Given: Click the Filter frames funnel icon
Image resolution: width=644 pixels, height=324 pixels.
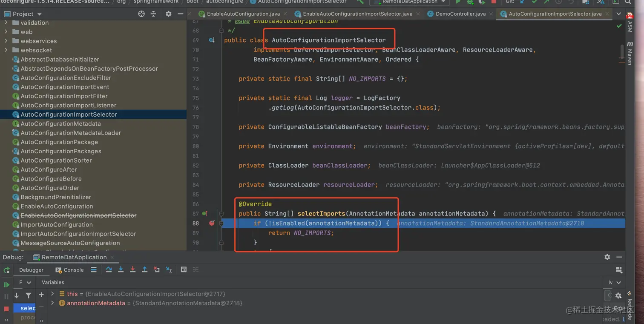Looking at the screenshot, I should tap(29, 295).
